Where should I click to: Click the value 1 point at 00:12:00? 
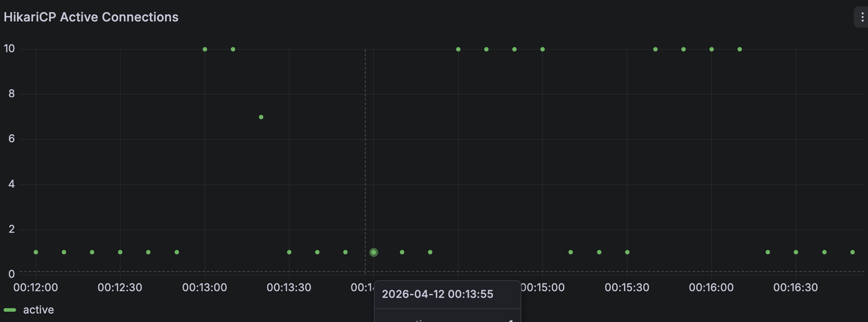(x=36, y=252)
